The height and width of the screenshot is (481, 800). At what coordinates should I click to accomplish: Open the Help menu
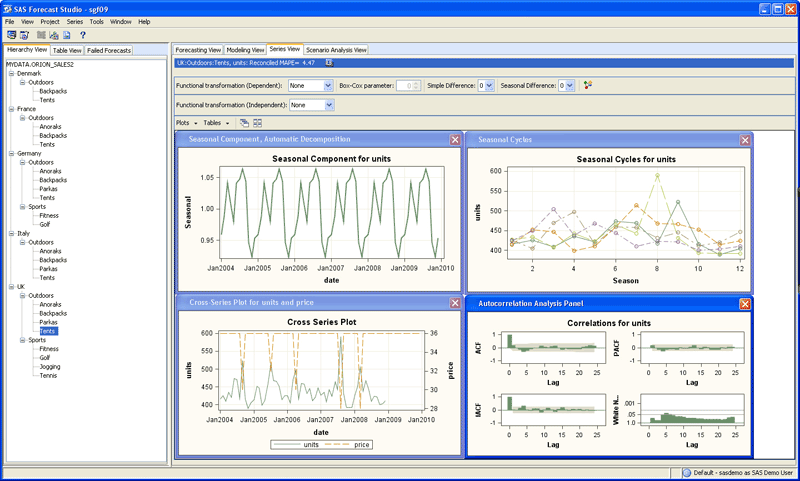pos(144,22)
